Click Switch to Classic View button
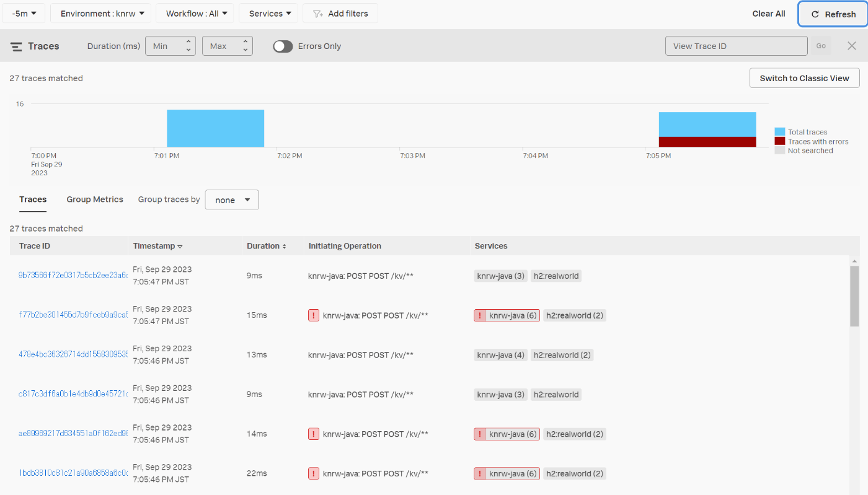The height and width of the screenshot is (495, 868). [805, 78]
